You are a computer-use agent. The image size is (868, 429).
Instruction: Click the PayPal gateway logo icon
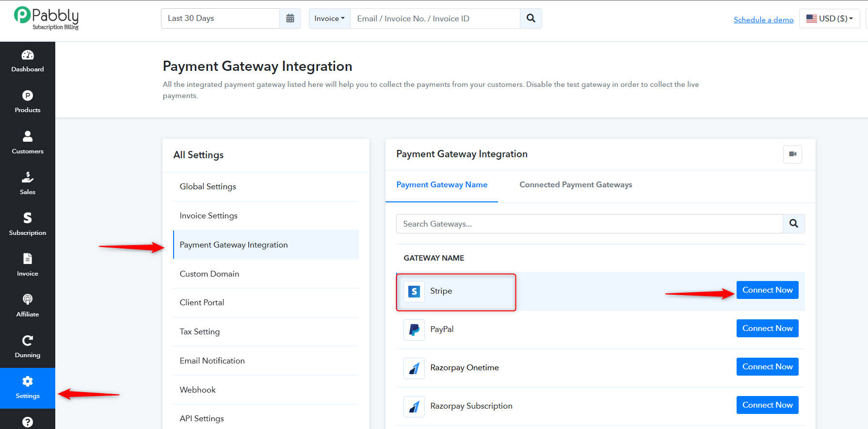tap(414, 330)
